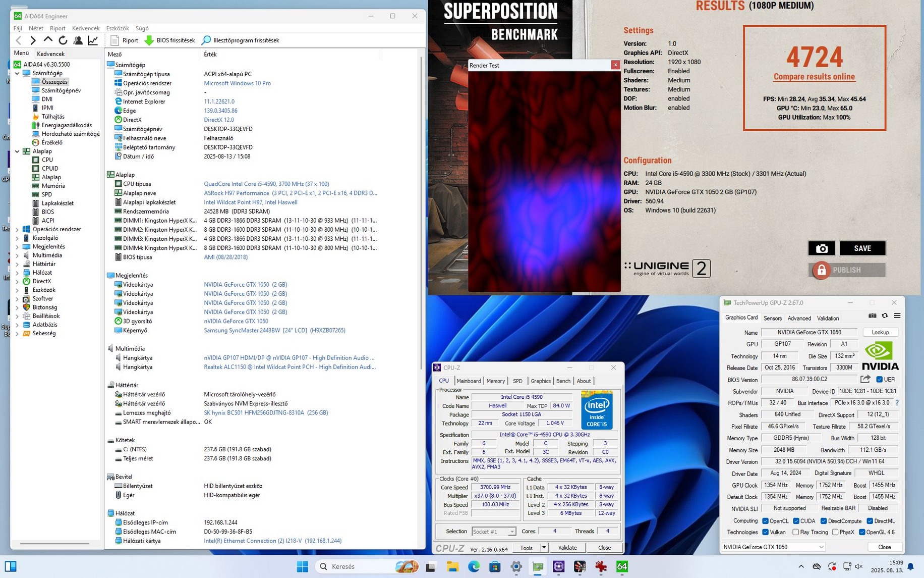
Task: Expand the Háttértár tree node
Action: click(17, 264)
